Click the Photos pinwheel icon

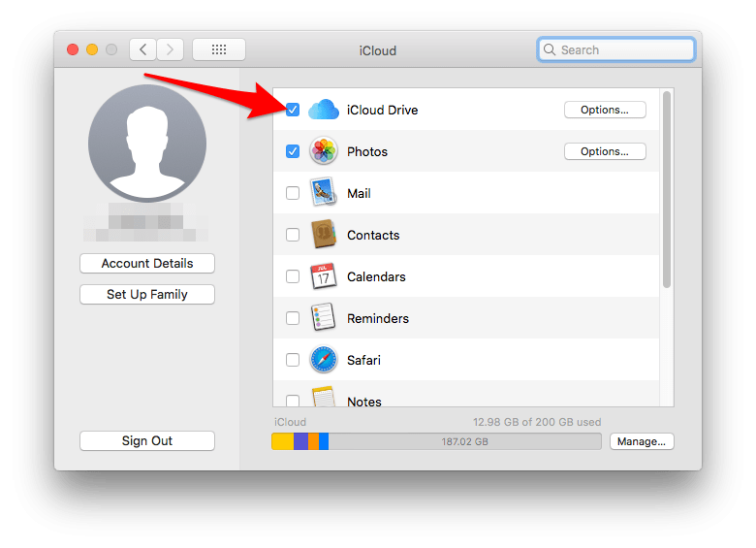pos(323,151)
